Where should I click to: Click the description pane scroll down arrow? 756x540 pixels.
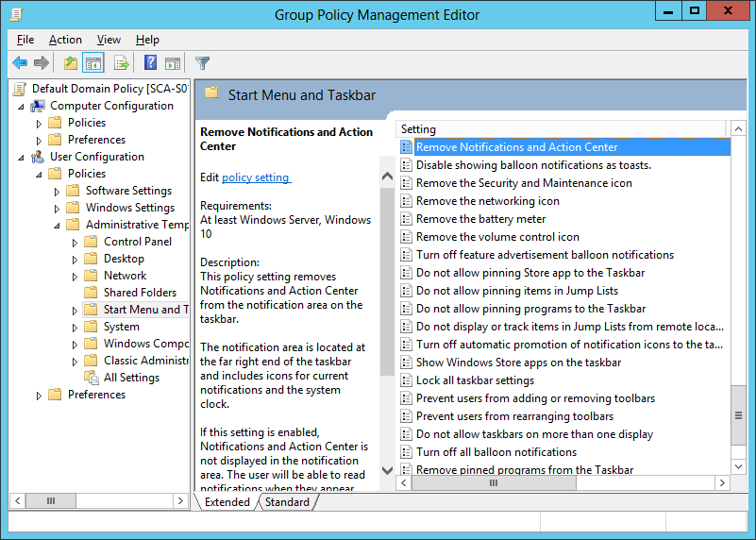click(387, 469)
